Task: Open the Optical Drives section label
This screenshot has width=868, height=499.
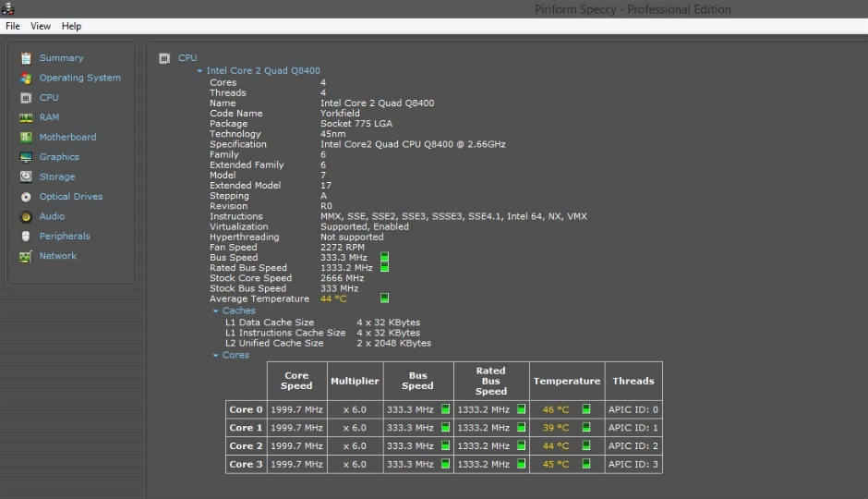Action: click(71, 197)
